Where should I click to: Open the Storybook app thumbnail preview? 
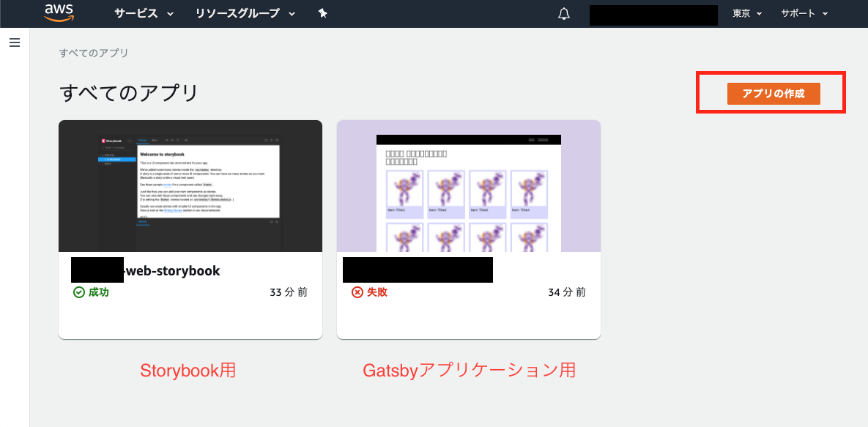point(190,185)
